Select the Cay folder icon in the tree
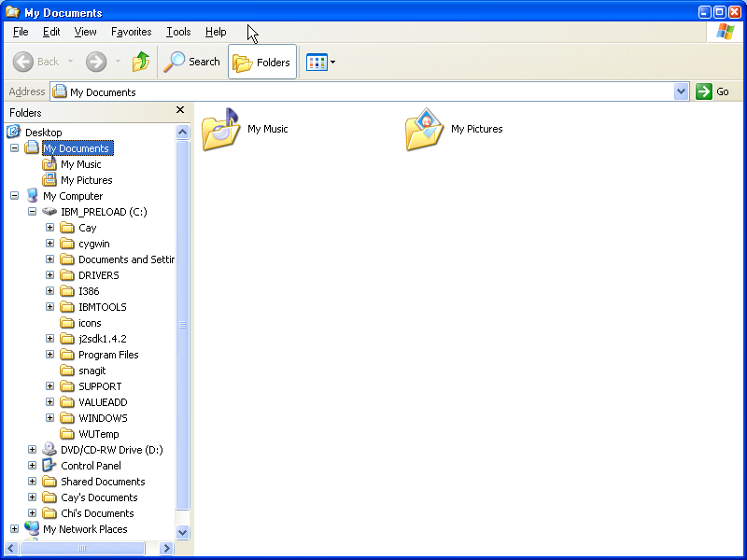747x560 pixels. (x=67, y=228)
